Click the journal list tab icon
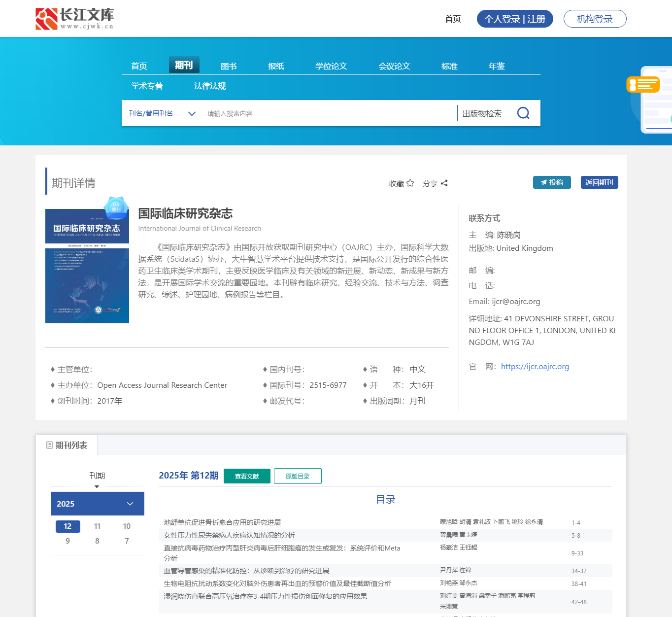 [x=49, y=445]
